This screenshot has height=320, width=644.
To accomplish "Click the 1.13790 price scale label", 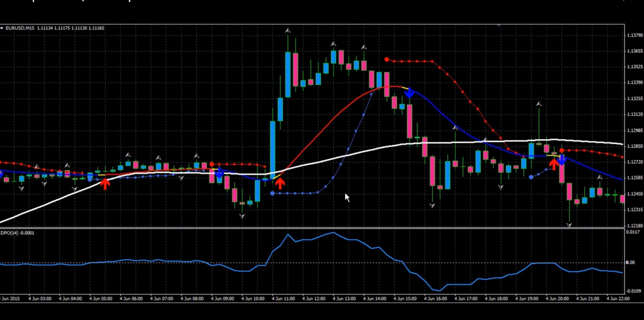I will 635,35.
